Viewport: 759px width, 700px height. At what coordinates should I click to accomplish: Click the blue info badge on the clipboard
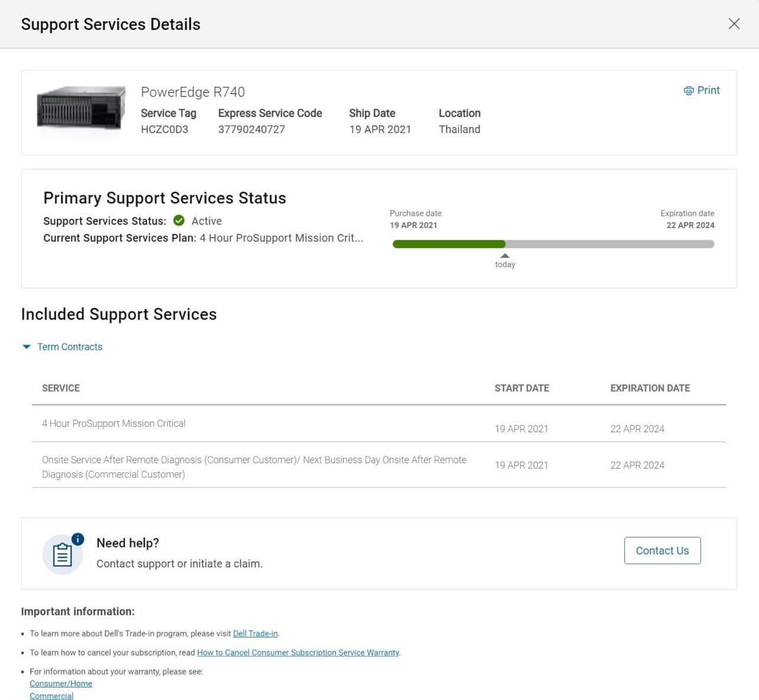point(77,539)
